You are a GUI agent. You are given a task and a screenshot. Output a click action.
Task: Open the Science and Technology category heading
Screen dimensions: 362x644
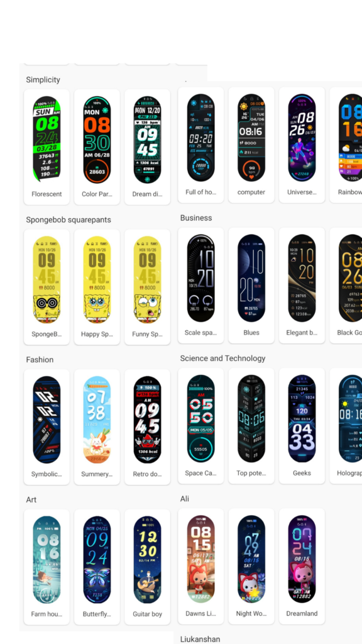223,358
